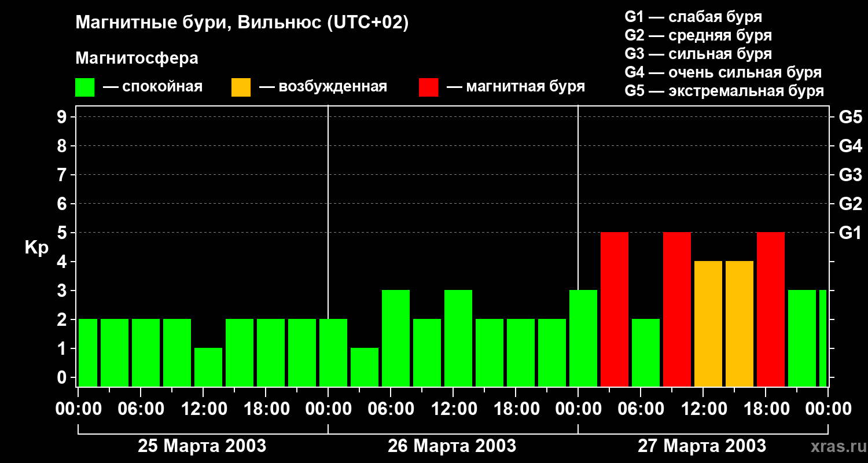The width and height of the screenshot is (868, 463).
Task: Click the red 03:00–06:00 bar on 27 Марта
Action: (x=615, y=309)
